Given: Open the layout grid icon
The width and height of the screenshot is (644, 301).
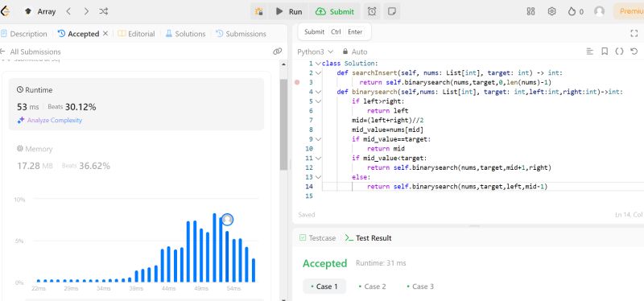Looking at the screenshot, I should pyautogui.click(x=530, y=11).
